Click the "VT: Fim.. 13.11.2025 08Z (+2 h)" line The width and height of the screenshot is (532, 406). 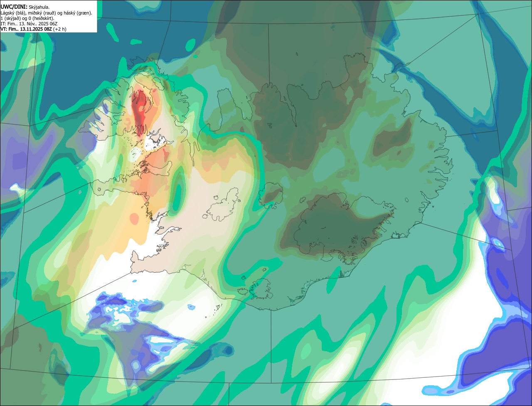(x=33, y=29)
